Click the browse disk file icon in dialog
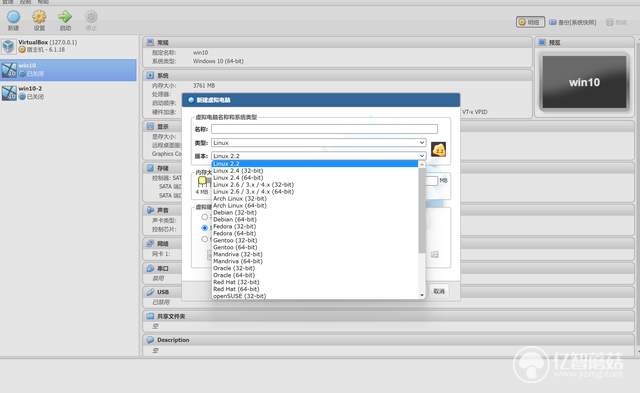Viewport: 640px width, 393px height. pyautogui.click(x=435, y=254)
